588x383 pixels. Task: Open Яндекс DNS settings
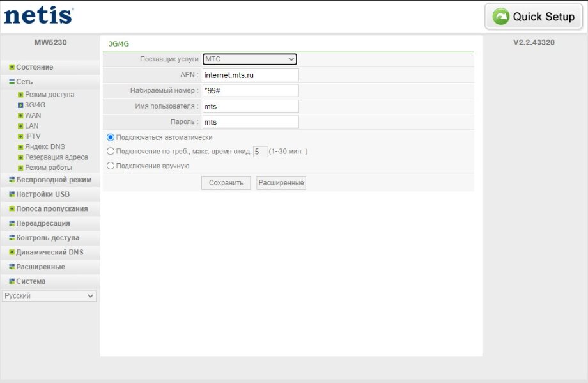tap(45, 147)
